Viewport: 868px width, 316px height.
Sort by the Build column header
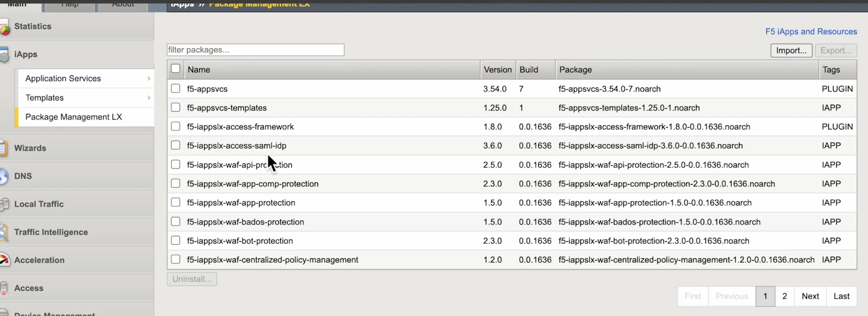click(x=535, y=70)
